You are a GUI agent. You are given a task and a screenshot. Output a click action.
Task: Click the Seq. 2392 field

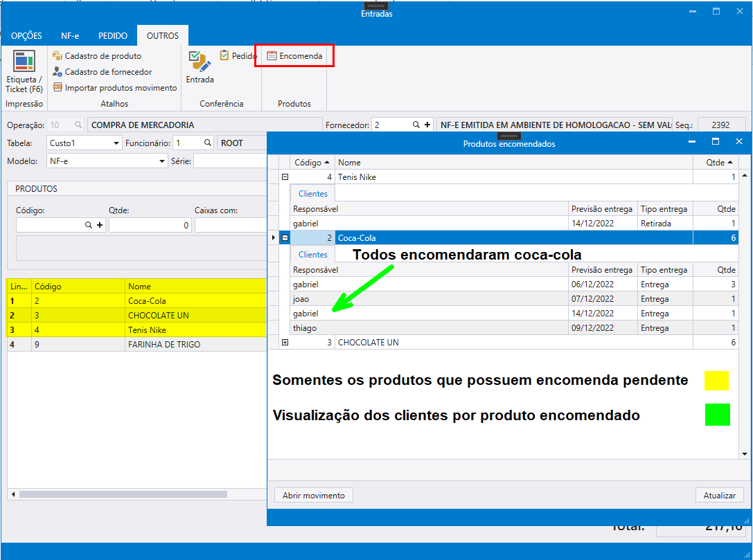(x=721, y=125)
